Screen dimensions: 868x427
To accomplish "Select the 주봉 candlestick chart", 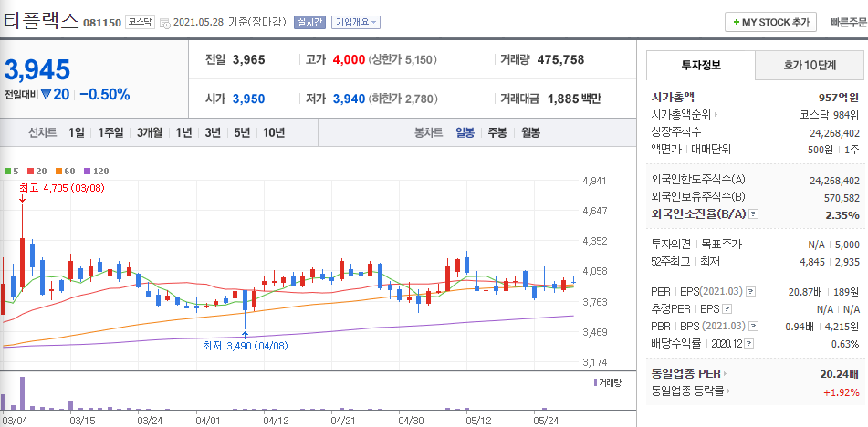I will (497, 132).
